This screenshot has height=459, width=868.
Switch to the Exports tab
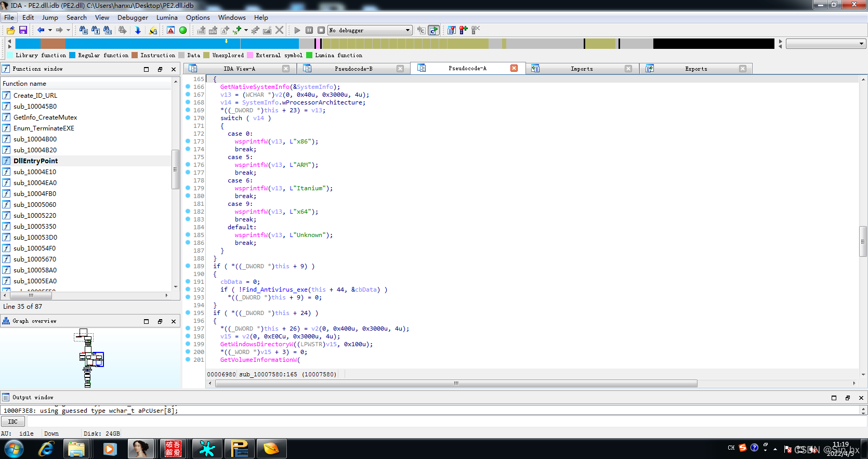(696, 69)
